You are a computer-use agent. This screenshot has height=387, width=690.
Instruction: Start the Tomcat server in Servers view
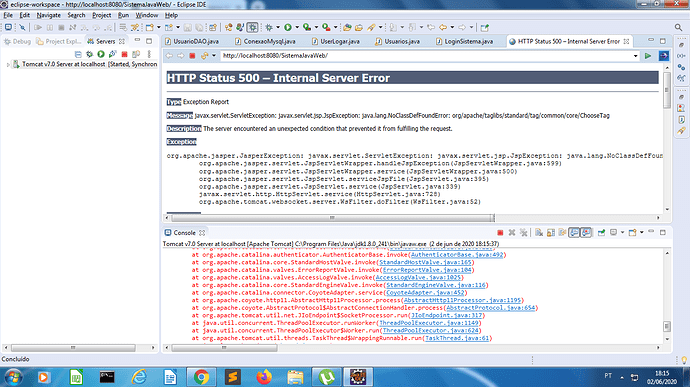(101, 54)
